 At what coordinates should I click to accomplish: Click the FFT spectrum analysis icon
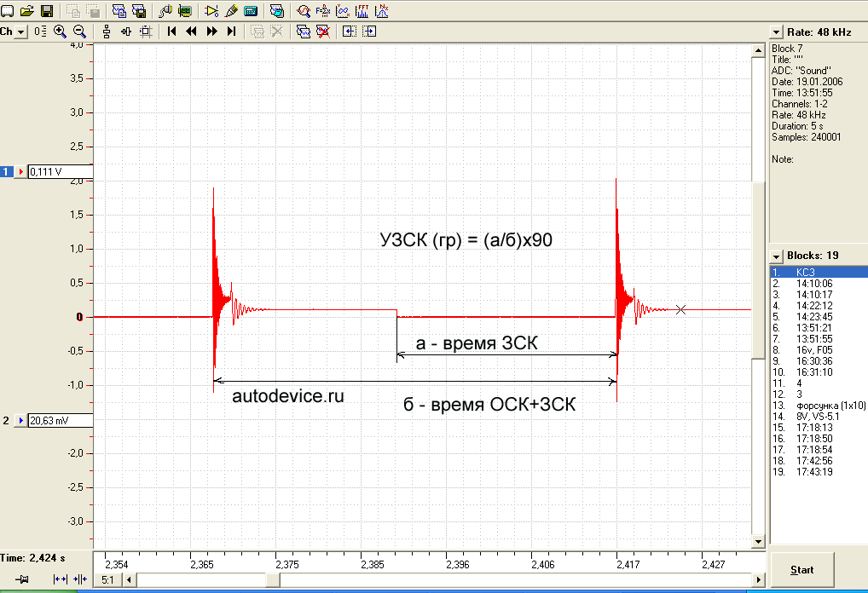(362, 11)
